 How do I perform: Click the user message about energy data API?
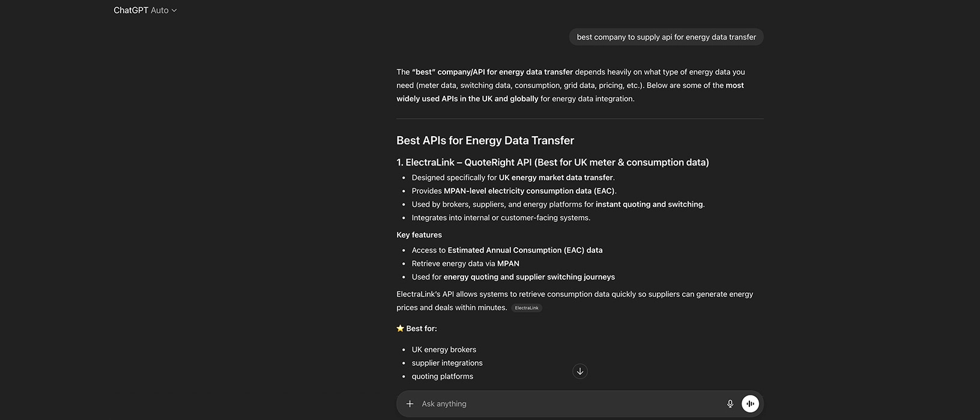click(x=666, y=37)
